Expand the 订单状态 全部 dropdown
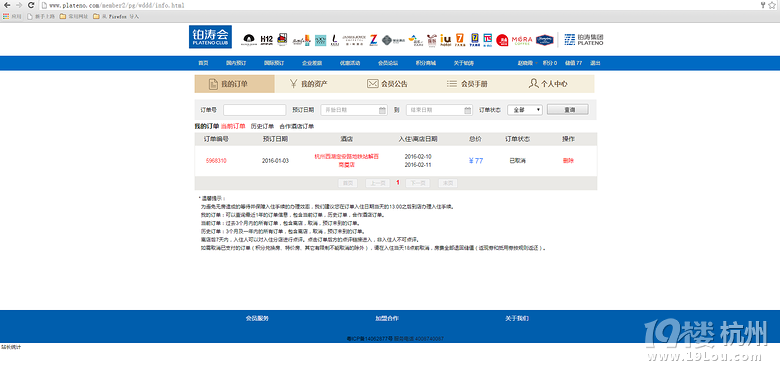This screenshot has width=780, height=369. tap(525, 110)
